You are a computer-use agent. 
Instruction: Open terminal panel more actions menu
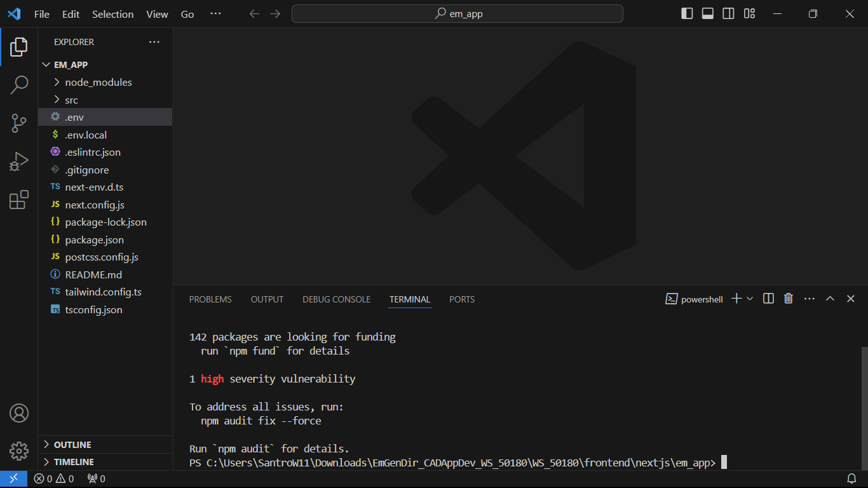[810, 299]
